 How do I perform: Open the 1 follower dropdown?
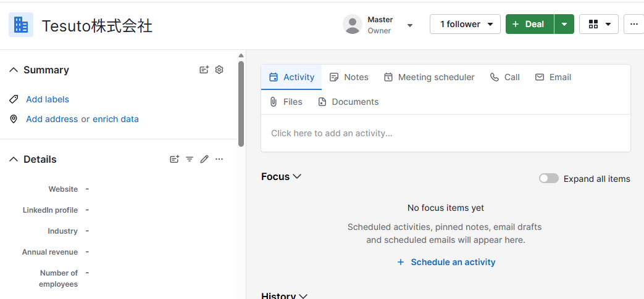point(465,24)
